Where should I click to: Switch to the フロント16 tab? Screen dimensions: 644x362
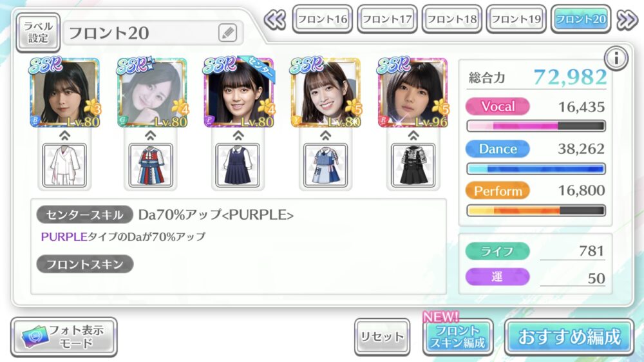pos(323,19)
